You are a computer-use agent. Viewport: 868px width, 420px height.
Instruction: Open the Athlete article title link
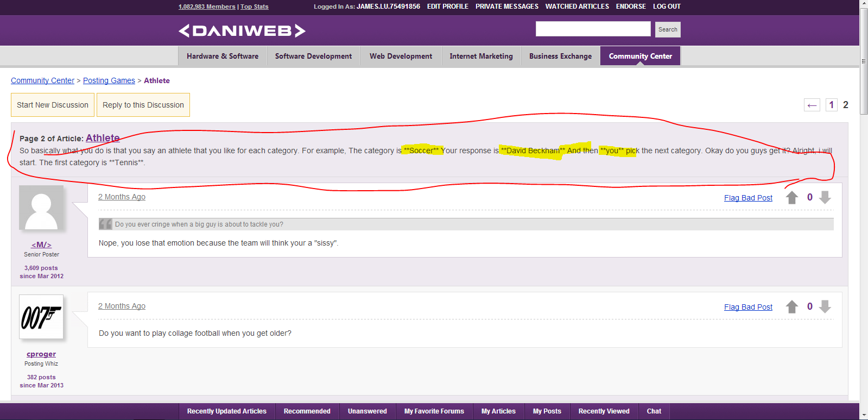[103, 138]
